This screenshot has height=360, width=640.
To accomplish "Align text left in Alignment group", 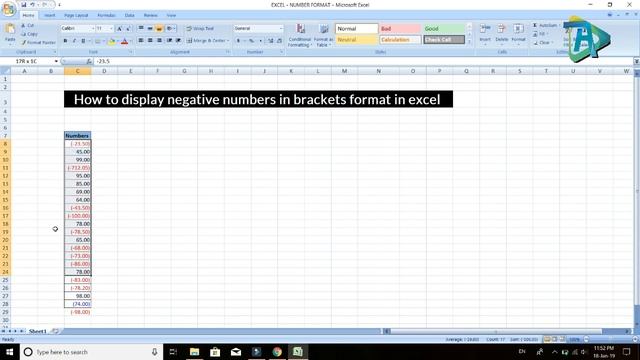I will 141,40.
